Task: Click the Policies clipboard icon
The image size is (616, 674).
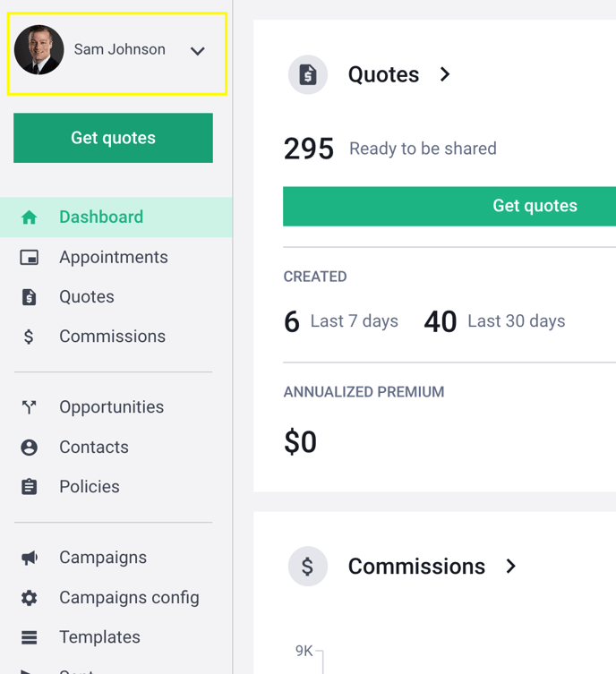Action: [x=30, y=487]
